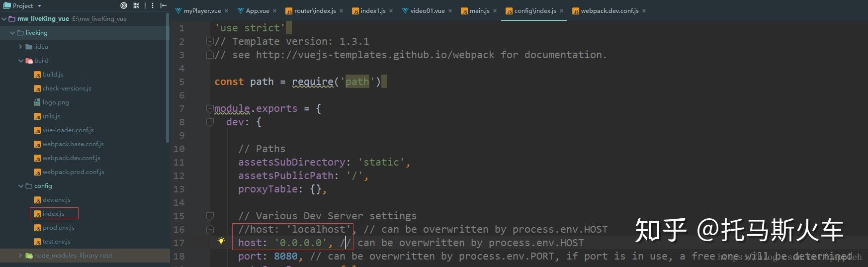This screenshot has height=267, width=868.
Task: Click the JS icon on main.js tab
Action: 464,11
